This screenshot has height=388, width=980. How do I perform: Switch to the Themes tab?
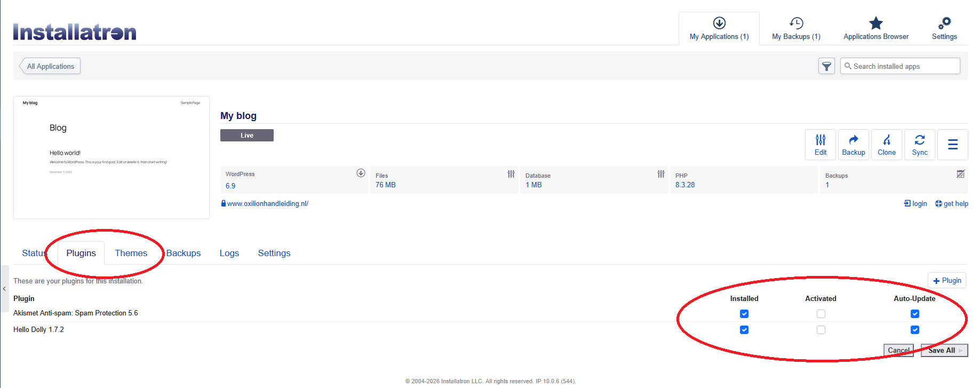point(131,253)
